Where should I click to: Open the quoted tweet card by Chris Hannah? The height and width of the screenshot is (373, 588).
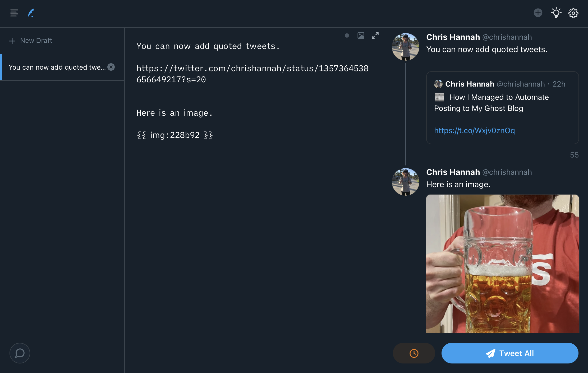[502, 108]
